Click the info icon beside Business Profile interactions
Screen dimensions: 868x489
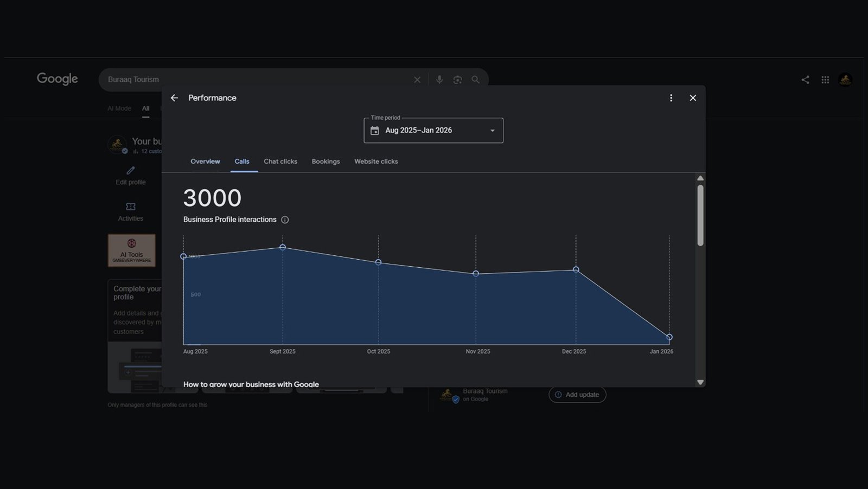pos(285,220)
